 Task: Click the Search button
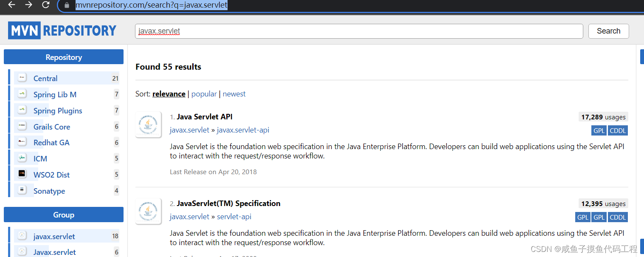point(608,31)
